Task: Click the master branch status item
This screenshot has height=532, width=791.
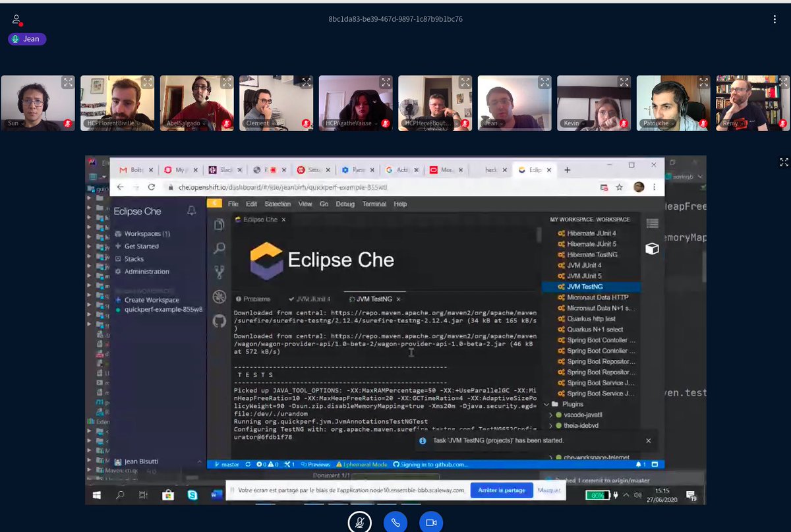Action: point(226,465)
